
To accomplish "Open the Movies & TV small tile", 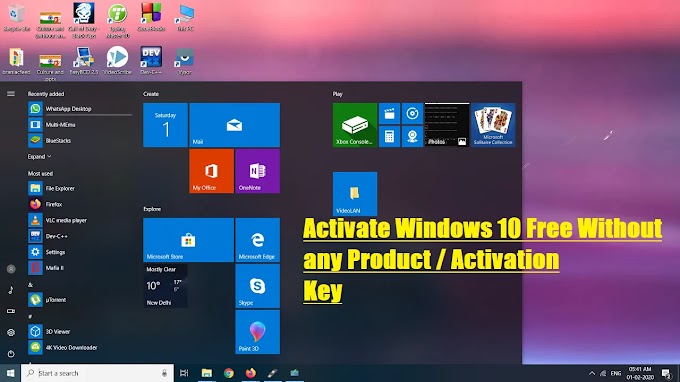I will [x=389, y=114].
